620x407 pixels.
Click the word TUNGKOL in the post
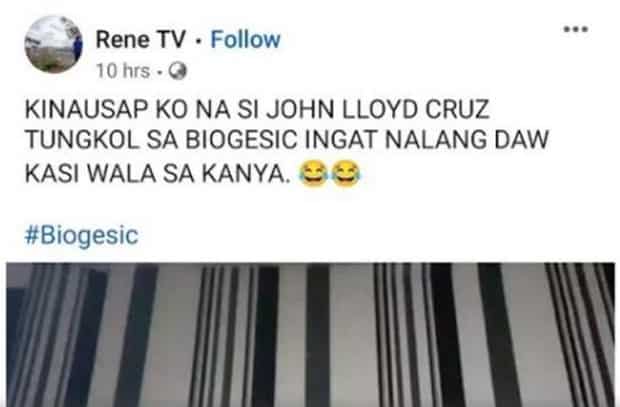tap(82, 140)
